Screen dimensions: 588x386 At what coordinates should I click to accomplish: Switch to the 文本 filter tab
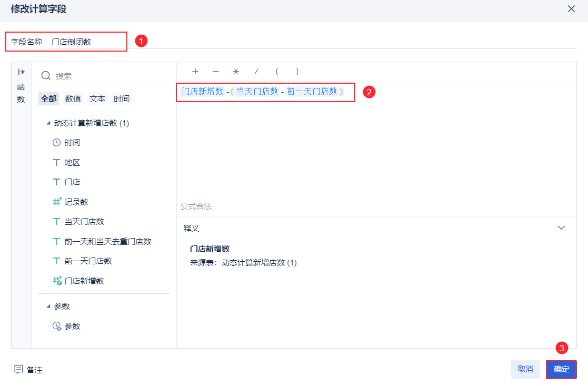[97, 98]
